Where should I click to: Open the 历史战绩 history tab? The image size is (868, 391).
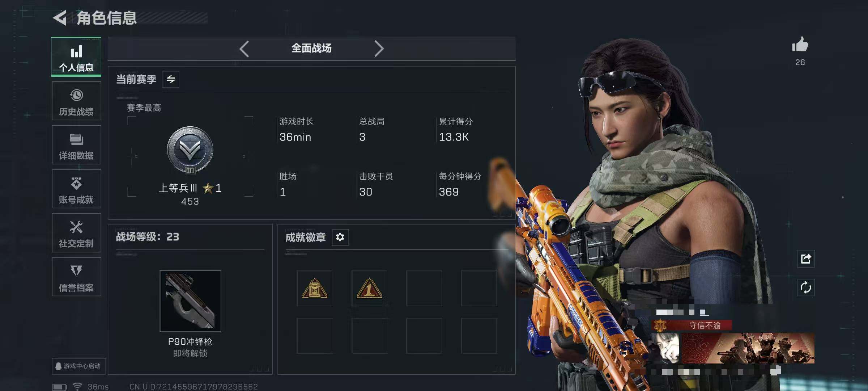(76, 101)
